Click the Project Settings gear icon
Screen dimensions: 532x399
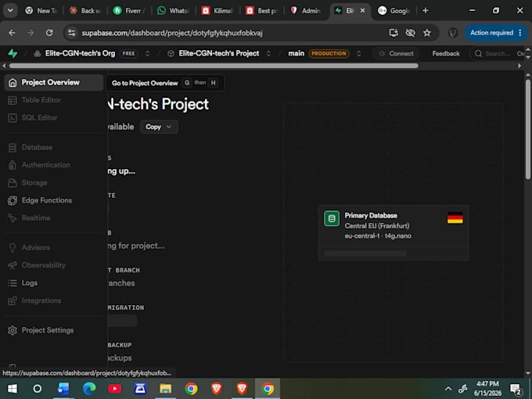coord(13,330)
